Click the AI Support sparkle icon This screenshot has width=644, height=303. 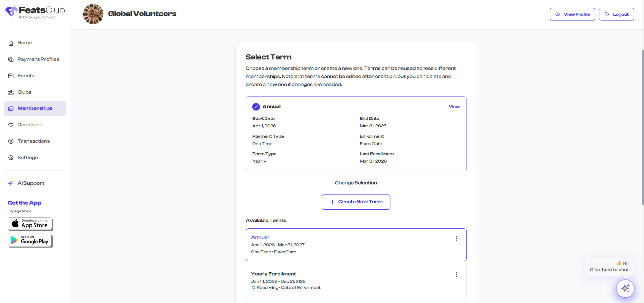pos(11,183)
